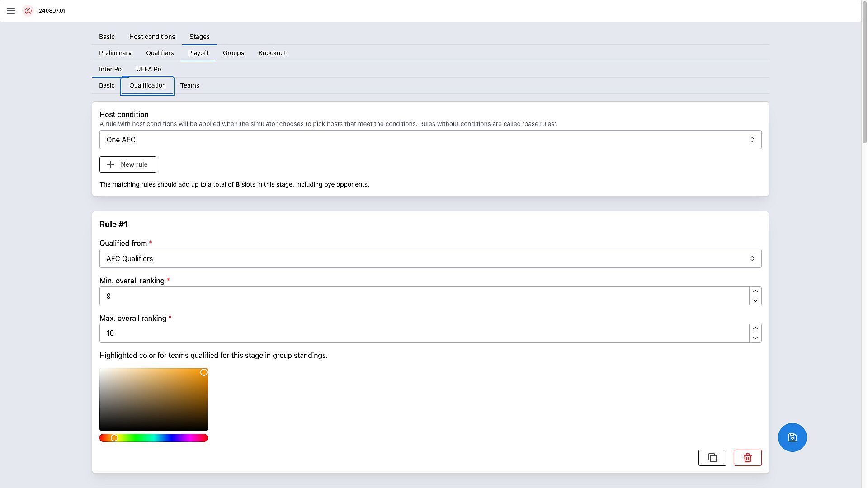Image resolution: width=868 pixels, height=488 pixels.
Task: Click inside the color saturation picker area
Action: (154, 399)
